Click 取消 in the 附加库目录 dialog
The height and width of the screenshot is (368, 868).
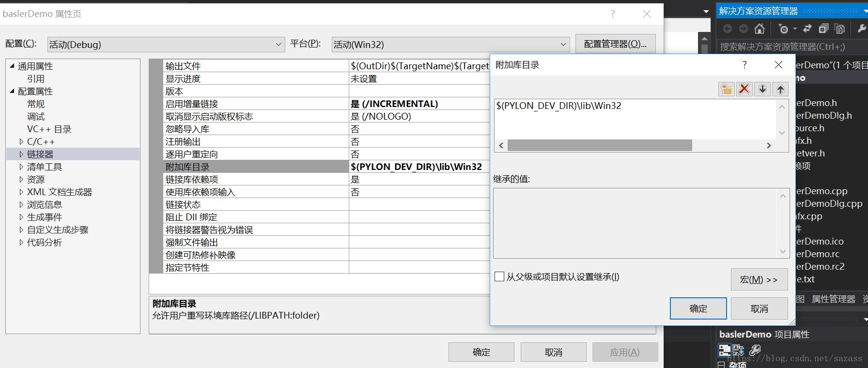point(759,308)
